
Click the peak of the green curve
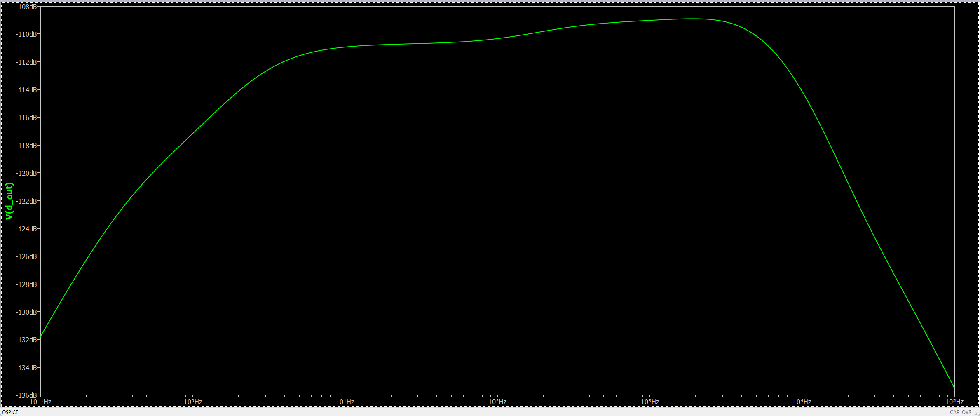pos(694,19)
